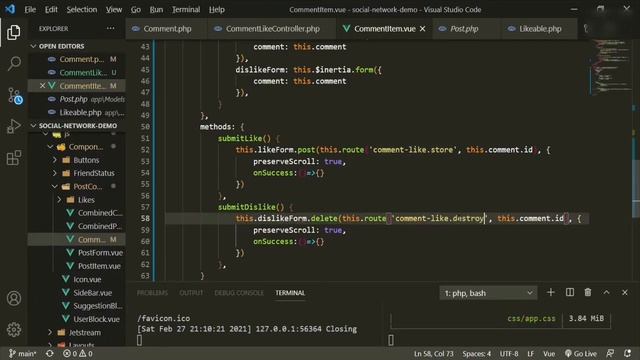The height and width of the screenshot is (360, 640).
Task: Open notifications bell in status bar
Action: coord(628,353)
